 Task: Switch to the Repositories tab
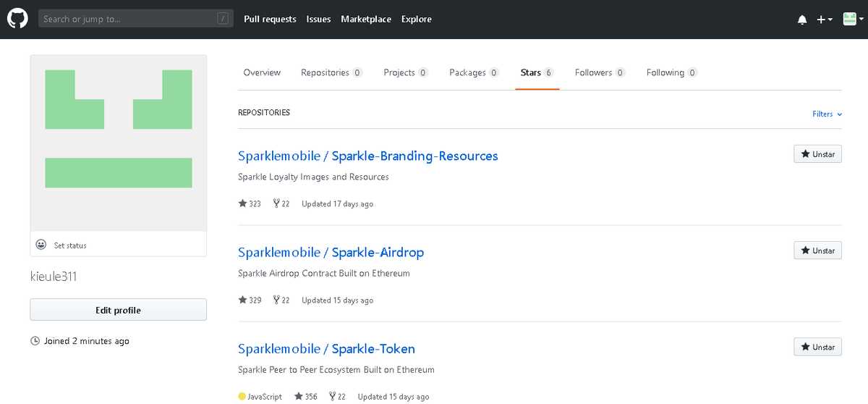tap(331, 72)
